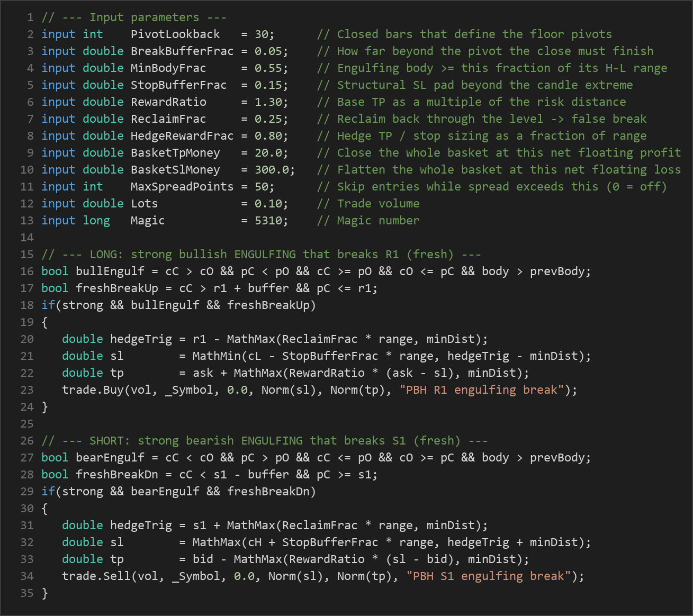
Task: Click line number 35 in the gutter
Action: [x=27, y=593]
